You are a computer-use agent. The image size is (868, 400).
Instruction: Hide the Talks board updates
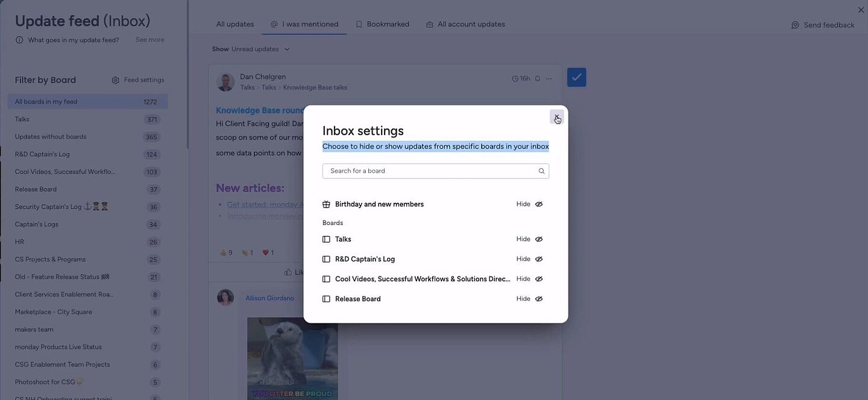[530, 239]
